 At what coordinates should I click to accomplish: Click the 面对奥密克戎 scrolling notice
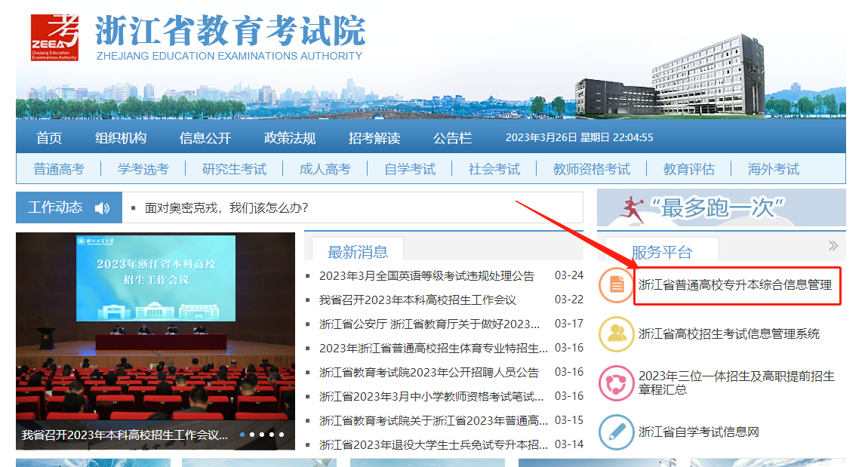point(226,207)
